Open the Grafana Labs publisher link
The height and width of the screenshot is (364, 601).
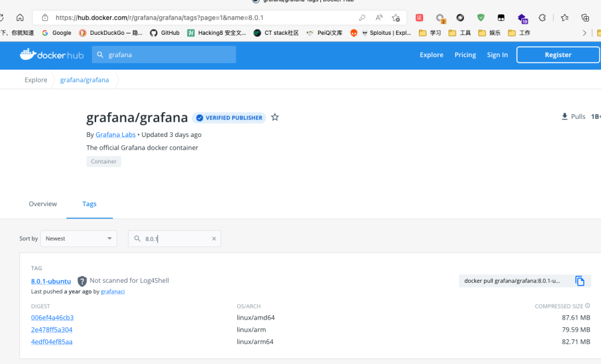pyautogui.click(x=115, y=135)
